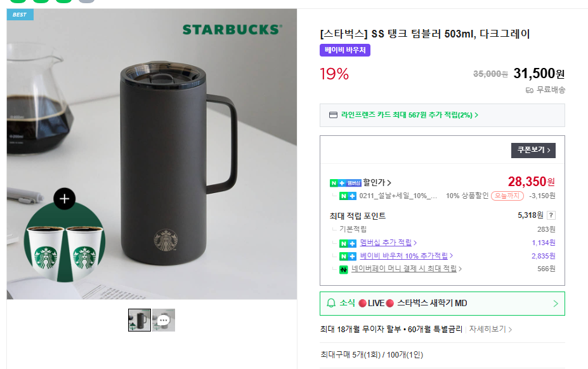The height and width of the screenshot is (369, 588).
Task: Expand 자세히보기 installment details
Action: (x=490, y=330)
